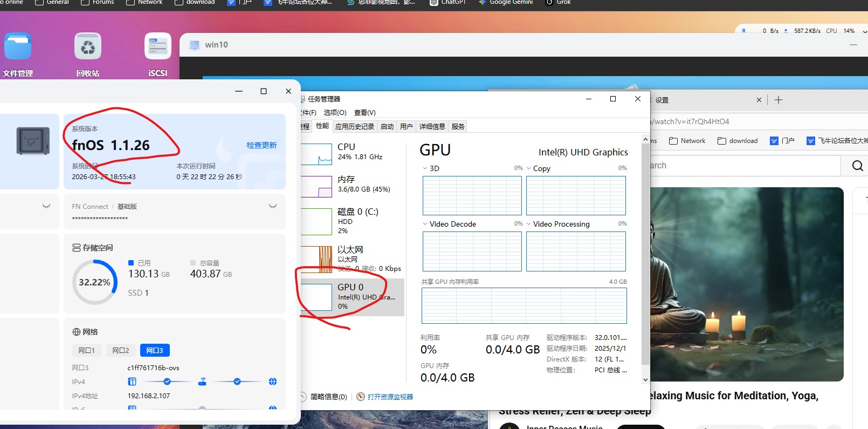868x429 pixels.
Task: Open 门户 bookmark in the win10 browser
Action: pos(782,141)
